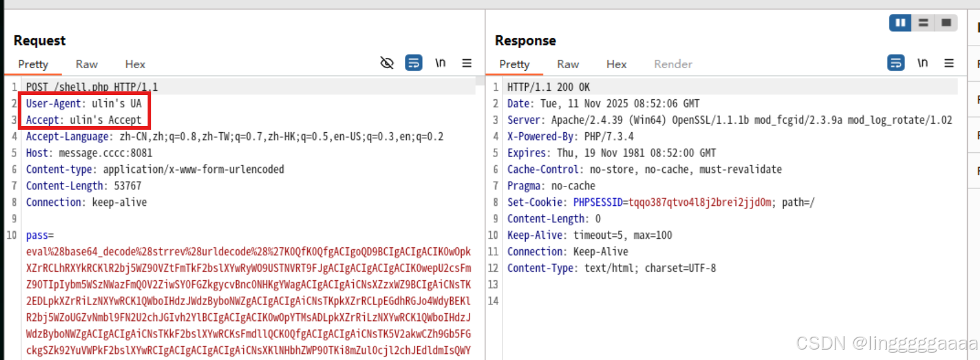980x360 pixels.
Task: Open the Response Render tab
Action: (673, 64)
